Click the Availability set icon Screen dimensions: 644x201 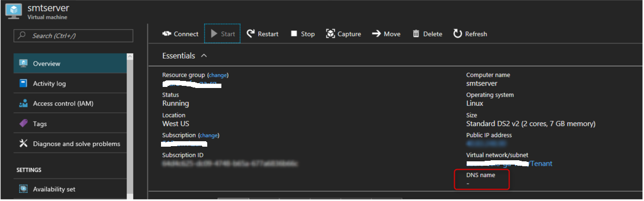tap(23, 189)
